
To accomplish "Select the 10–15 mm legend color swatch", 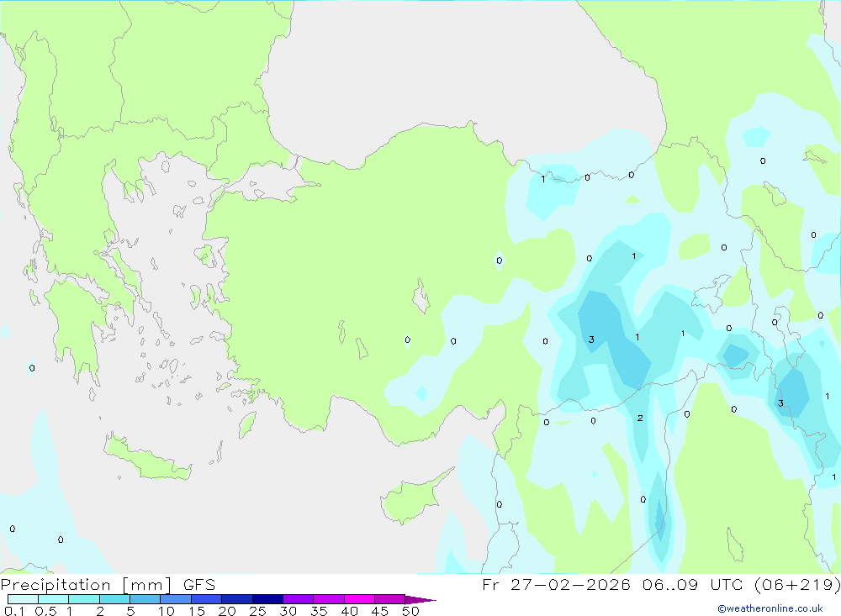I will 176,599.
